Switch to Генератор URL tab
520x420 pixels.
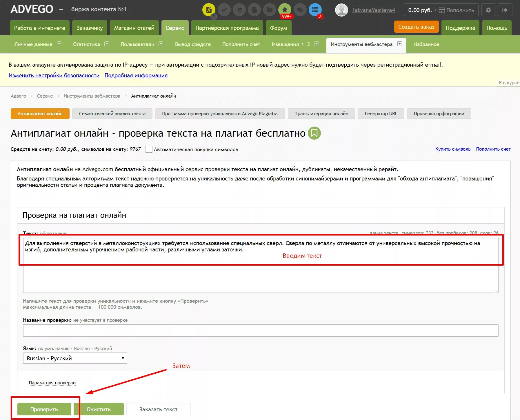381,114
